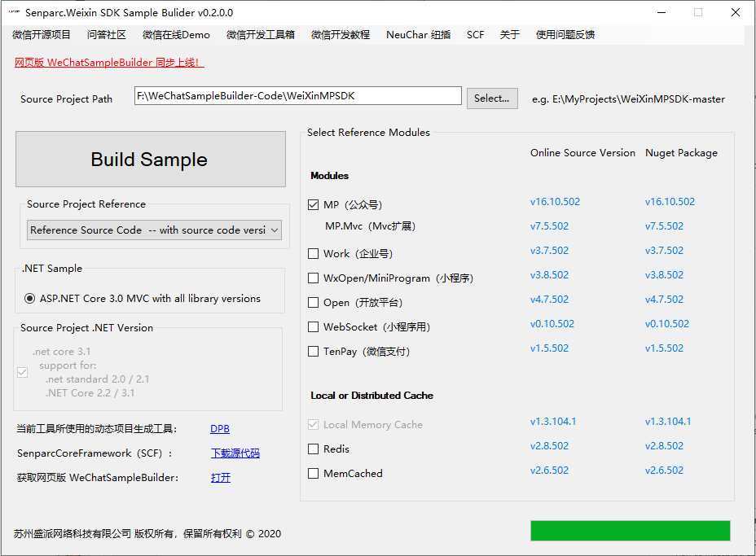Open WebSocket Nuget package v0.10.502
This screenshot has height=556, width=756.
667,324
